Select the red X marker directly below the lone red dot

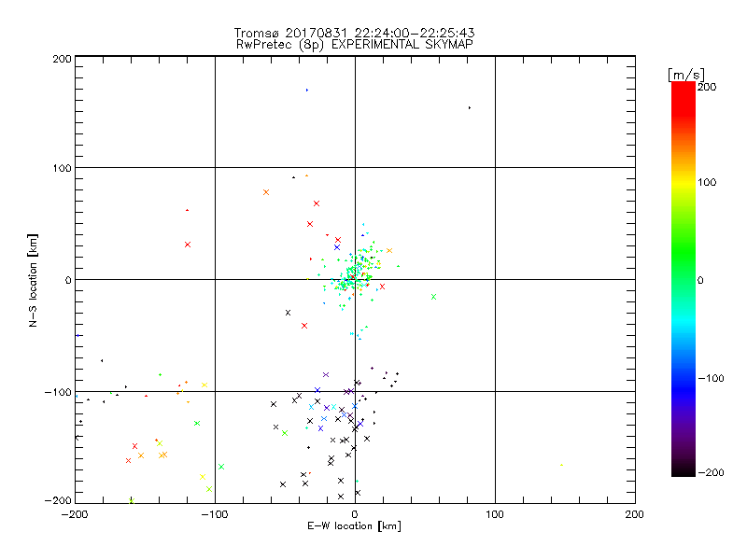point(188,245)
